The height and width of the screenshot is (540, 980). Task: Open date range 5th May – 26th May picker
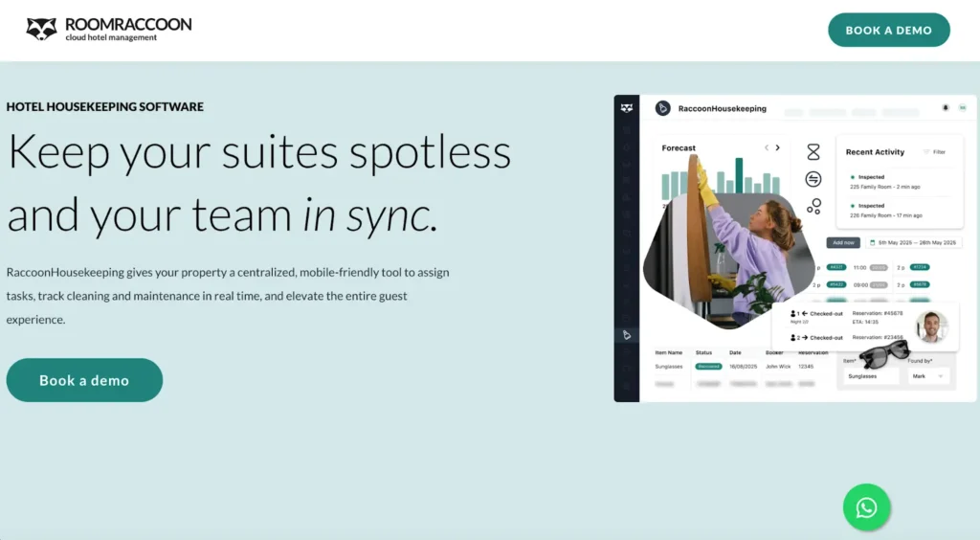click(914, 242)
